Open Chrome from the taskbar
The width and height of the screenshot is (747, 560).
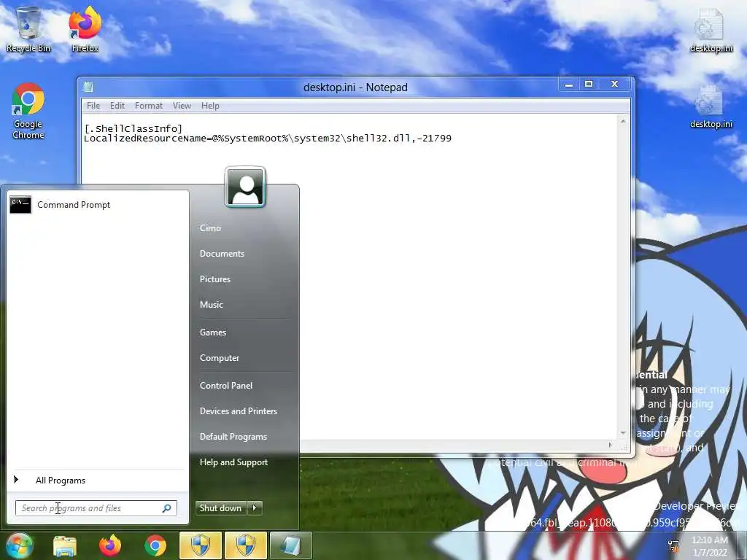coord(155,545)
